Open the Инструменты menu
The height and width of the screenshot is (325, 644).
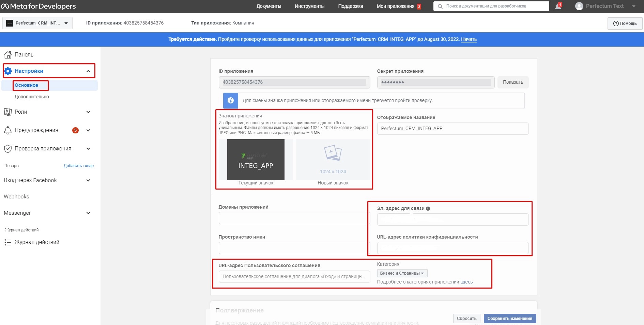click(309, 6)
